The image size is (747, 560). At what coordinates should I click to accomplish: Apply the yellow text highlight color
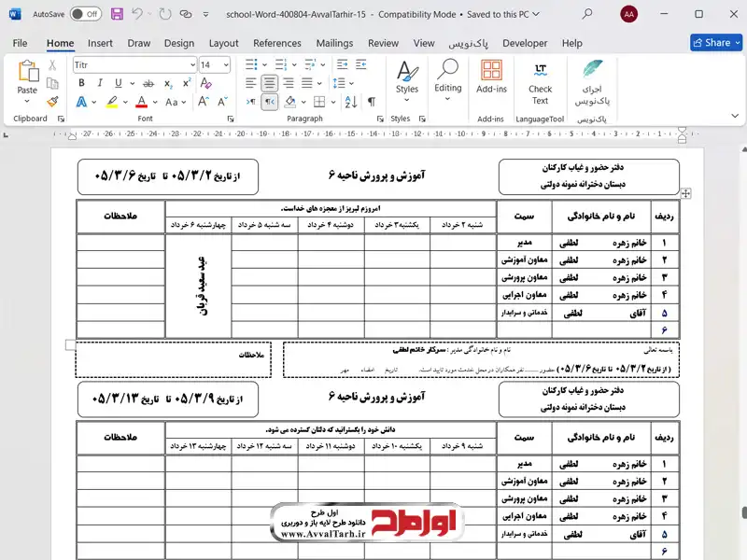coord(112,101)
